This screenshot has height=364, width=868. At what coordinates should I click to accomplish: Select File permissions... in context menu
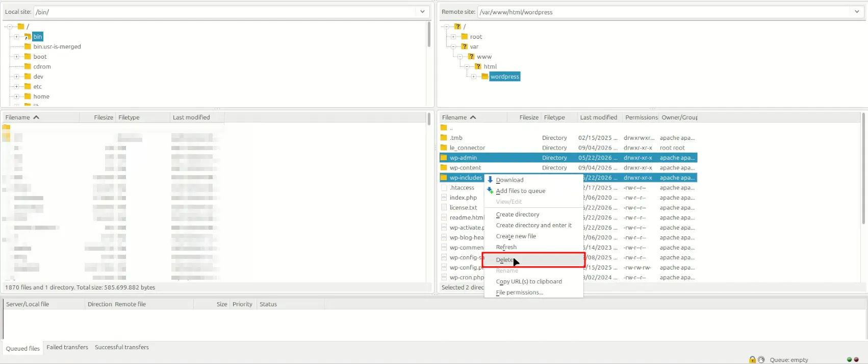coord(519,293)
